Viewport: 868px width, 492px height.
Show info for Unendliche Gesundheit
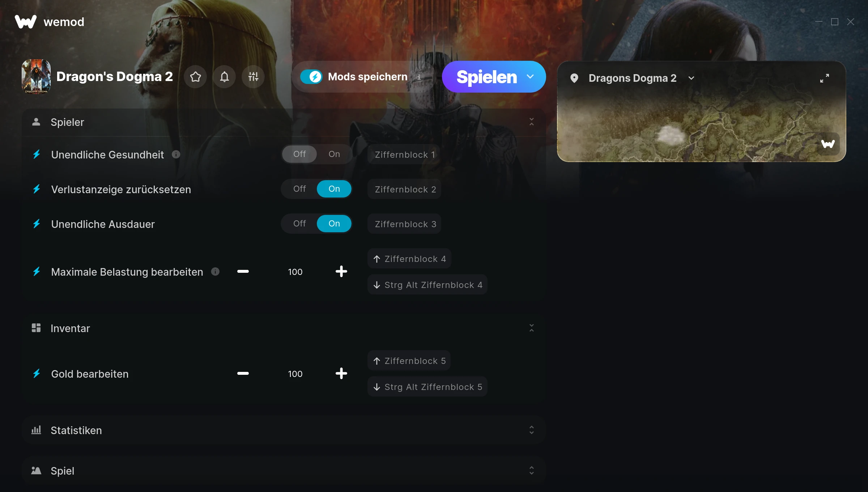176,154
